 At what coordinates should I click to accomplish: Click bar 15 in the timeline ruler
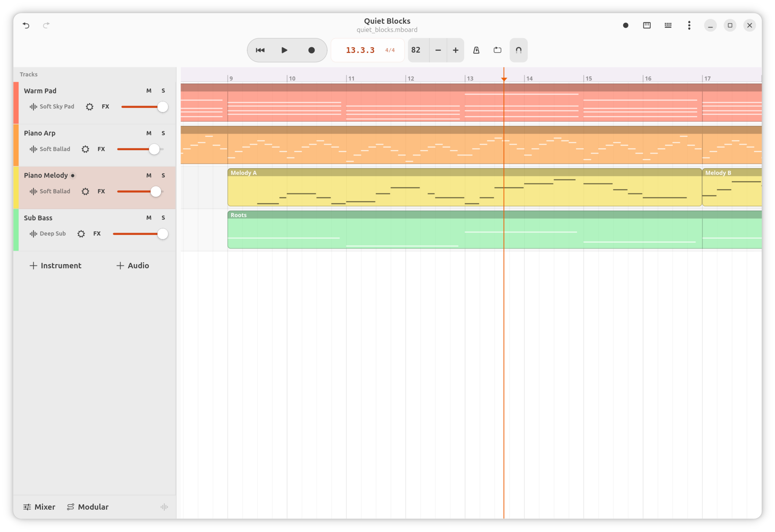589,78
